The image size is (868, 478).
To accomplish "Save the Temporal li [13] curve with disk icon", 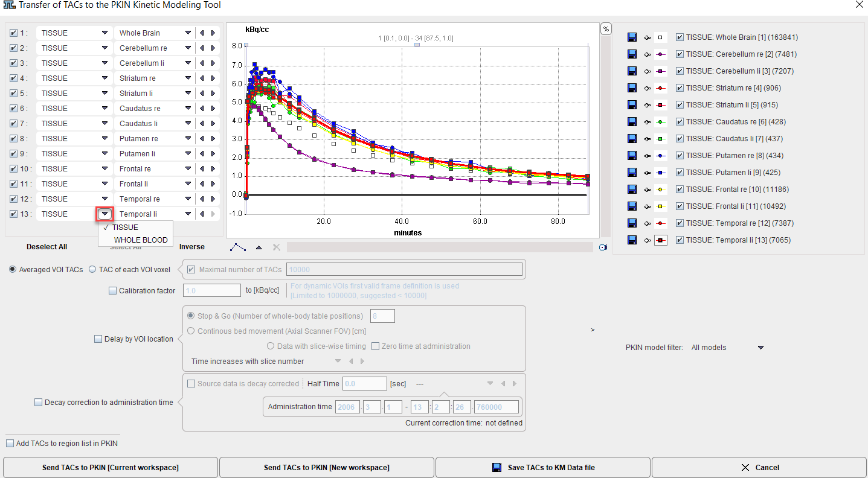I will pos(632,240).
